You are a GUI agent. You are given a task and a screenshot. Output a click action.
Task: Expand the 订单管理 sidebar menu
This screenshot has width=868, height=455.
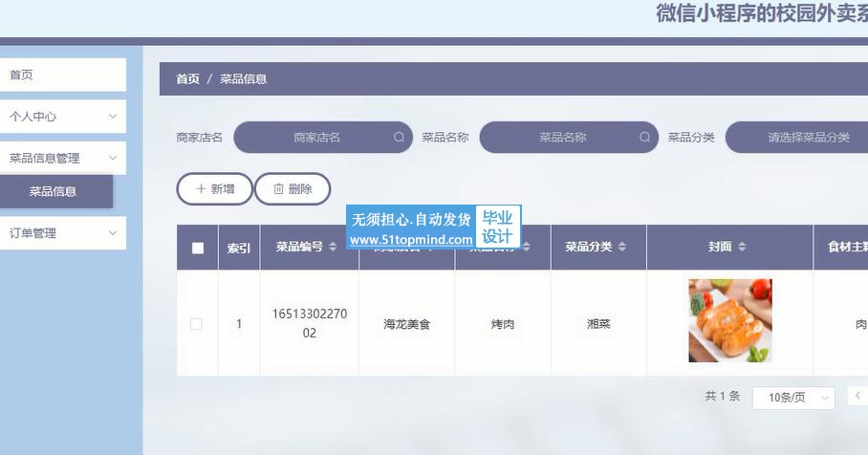coord(62,233)
